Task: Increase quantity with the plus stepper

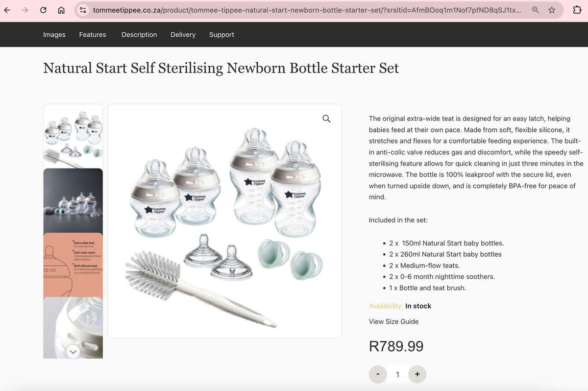Action: (417, 374)
